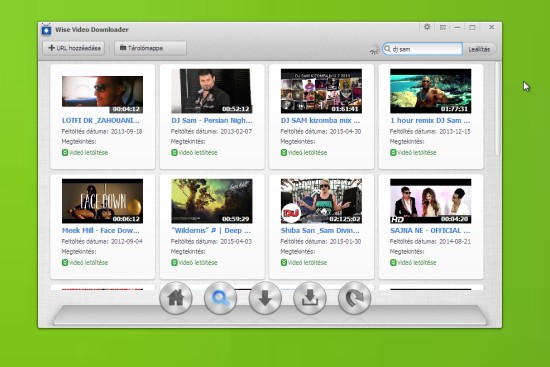Click Videó letöltése under DJ SAM kizomba
Screen dimensions: 550x367
tap(307, 153)
